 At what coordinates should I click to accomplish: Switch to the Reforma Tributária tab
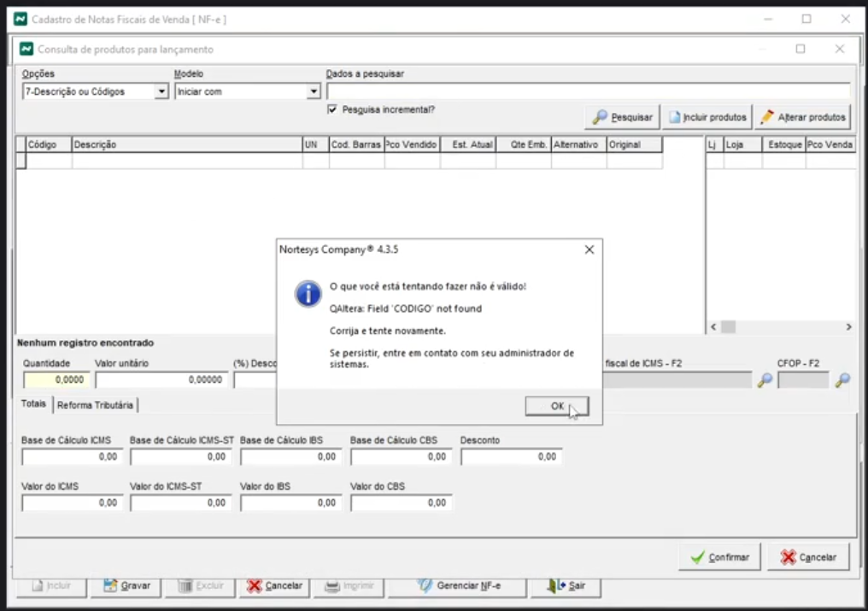pos(95,405)
